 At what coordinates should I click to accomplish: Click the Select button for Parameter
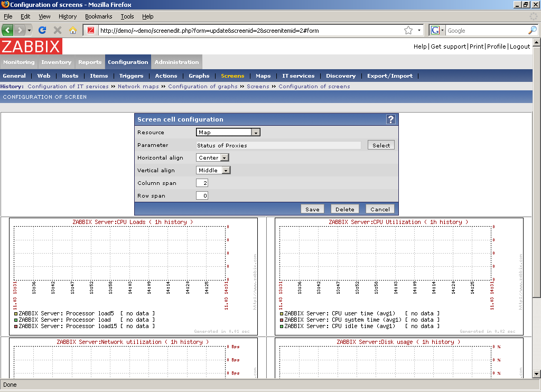(x=381, y=145)
